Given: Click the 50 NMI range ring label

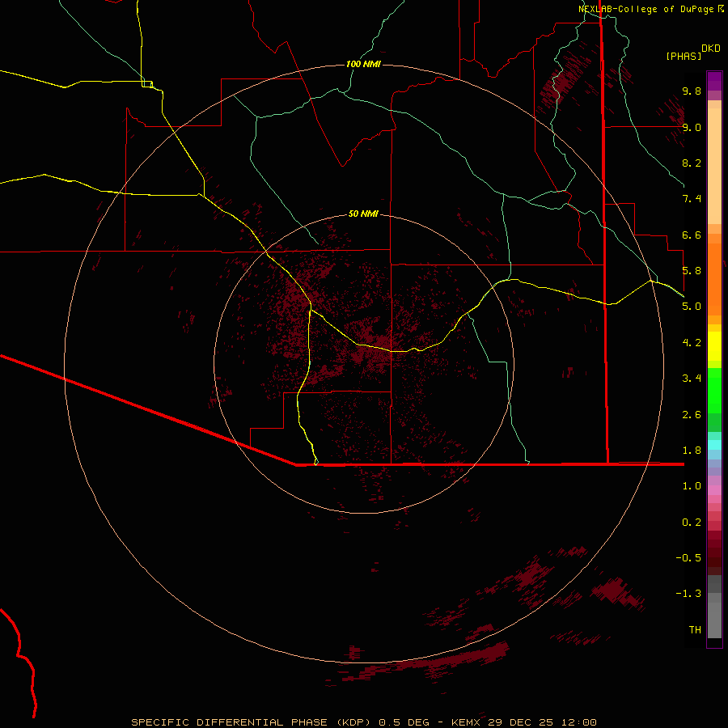Looking at the screenshot, I should coord(363,214).
